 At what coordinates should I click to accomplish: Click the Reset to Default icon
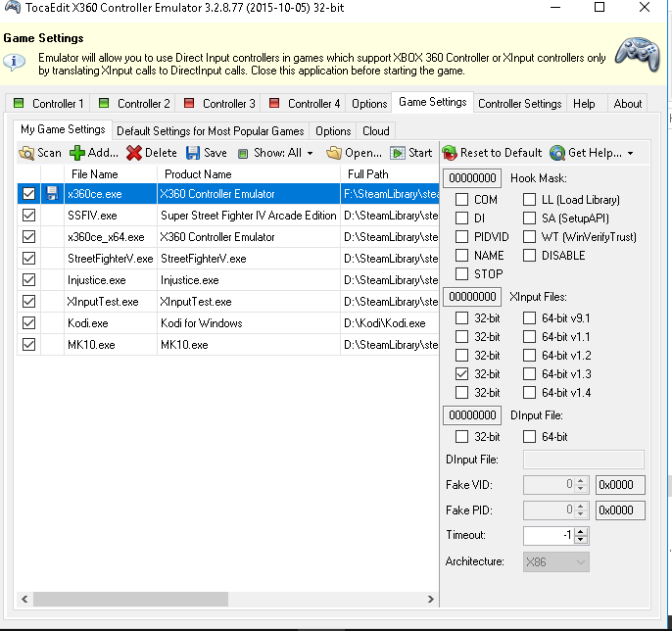point(450,153)
